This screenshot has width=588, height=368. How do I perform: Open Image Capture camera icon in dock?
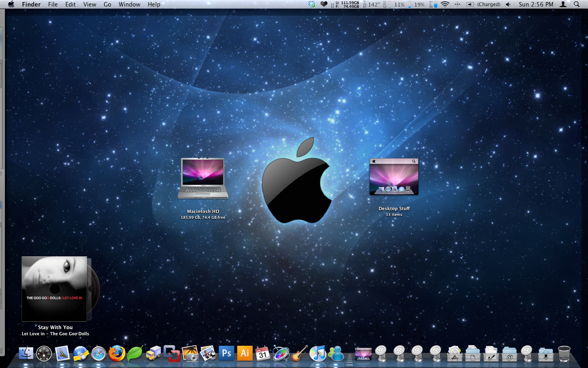click(190, 353)
